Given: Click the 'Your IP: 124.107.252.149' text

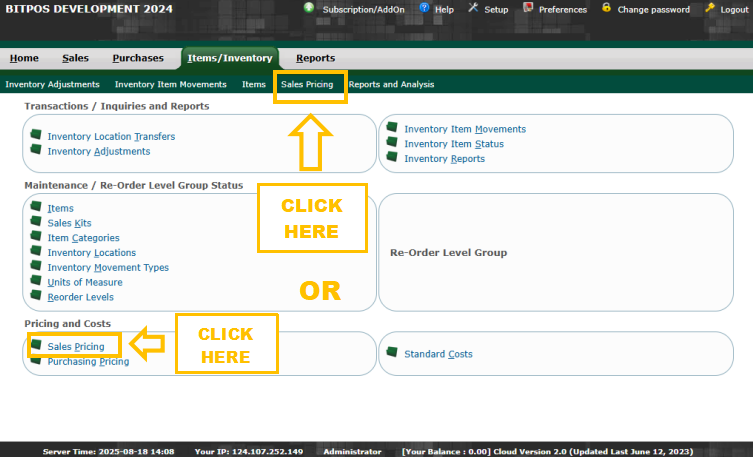Looking at the screenshot, I should [249, 452].
